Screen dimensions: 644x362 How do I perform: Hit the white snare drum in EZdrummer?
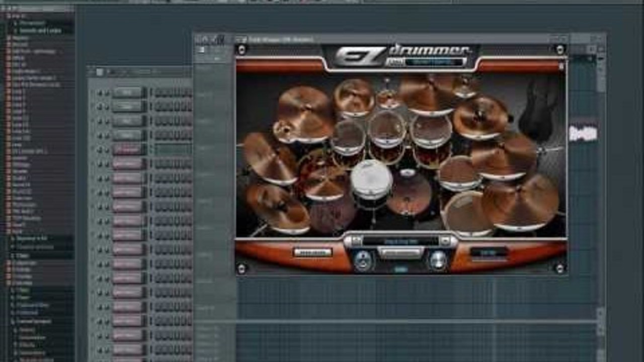371,178
